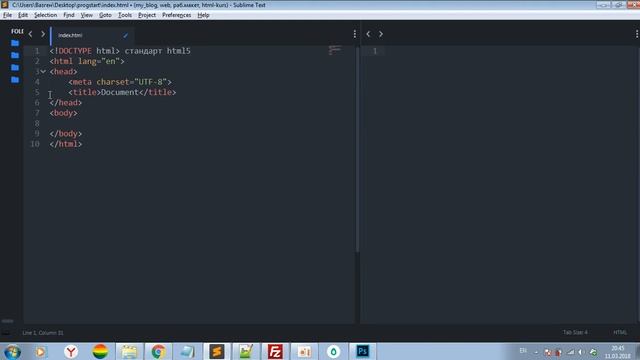Open right pane tab options menu
Image resolution: width=640 pixels, height=360 pixels.
coord(637,34)
